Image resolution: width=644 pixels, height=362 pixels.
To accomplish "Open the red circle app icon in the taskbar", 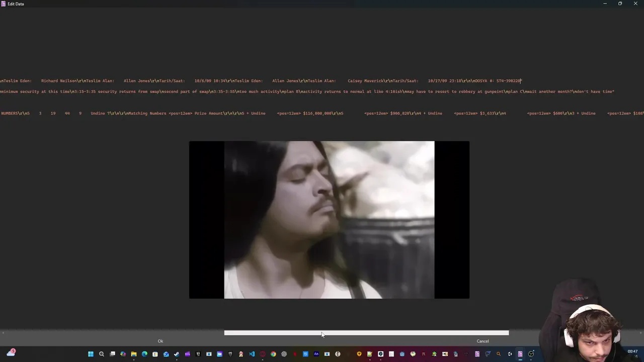I will (262, 354).
